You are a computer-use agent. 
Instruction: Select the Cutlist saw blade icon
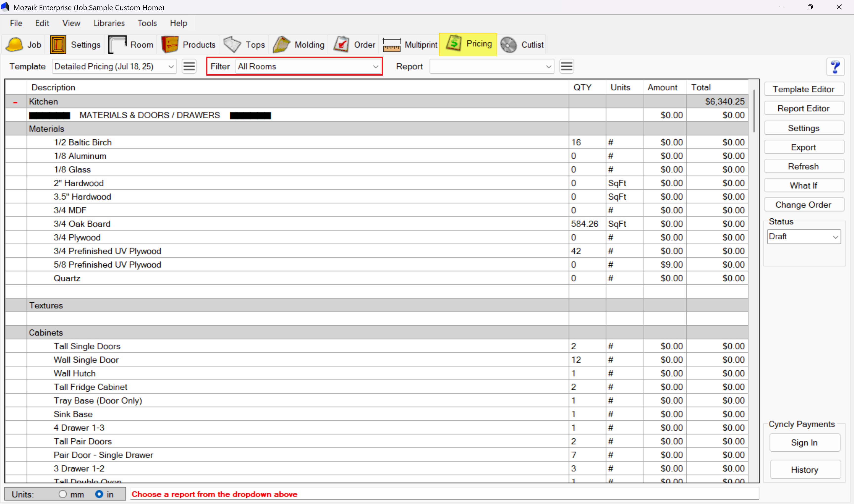click(x=508, y=44)
